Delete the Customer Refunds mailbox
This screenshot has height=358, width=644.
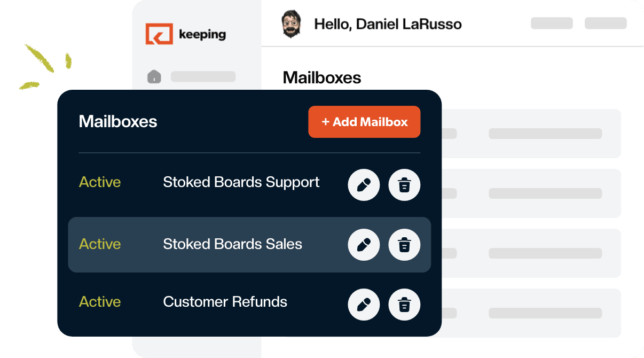coord(404,304)
